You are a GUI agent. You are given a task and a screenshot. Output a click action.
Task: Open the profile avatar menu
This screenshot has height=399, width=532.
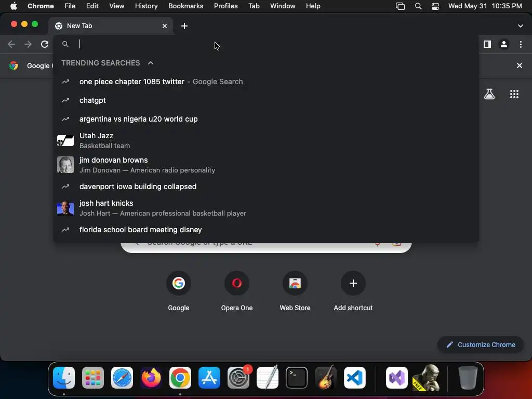pyautogui.click(x=504, y=44)
